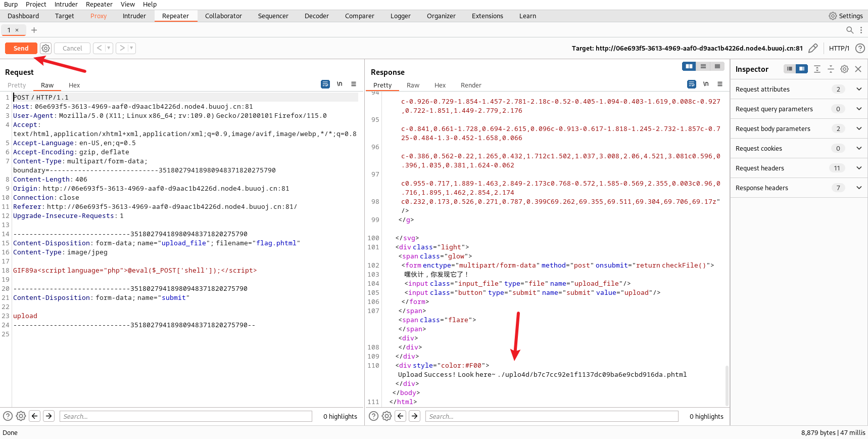This screenshot has height=439, width=868.
Task: Click response pane vertical scrollbar
Action: [727, 385]
